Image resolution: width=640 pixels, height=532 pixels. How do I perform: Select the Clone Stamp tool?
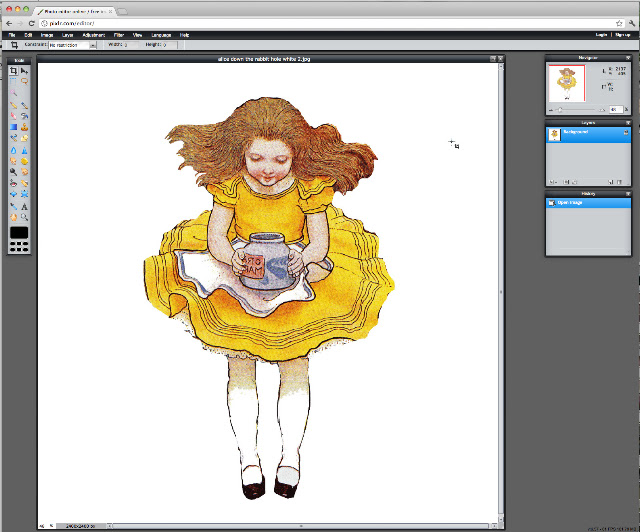(x=24, y=127)
